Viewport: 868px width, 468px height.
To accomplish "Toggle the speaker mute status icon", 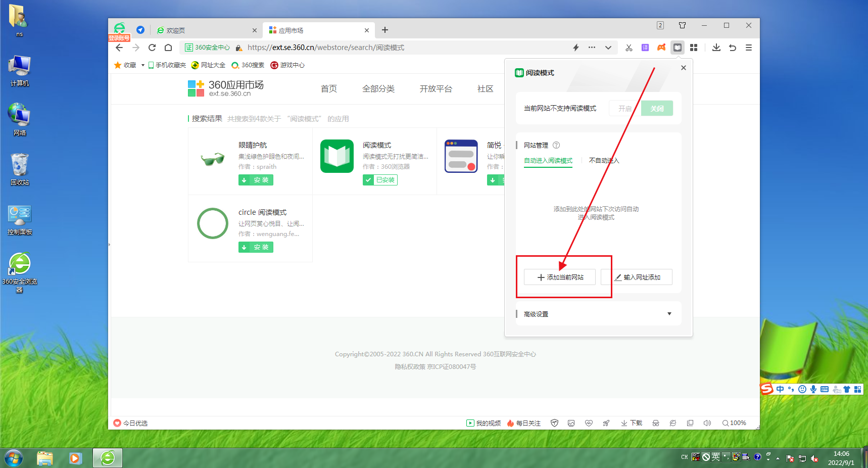I will point(707,423).
